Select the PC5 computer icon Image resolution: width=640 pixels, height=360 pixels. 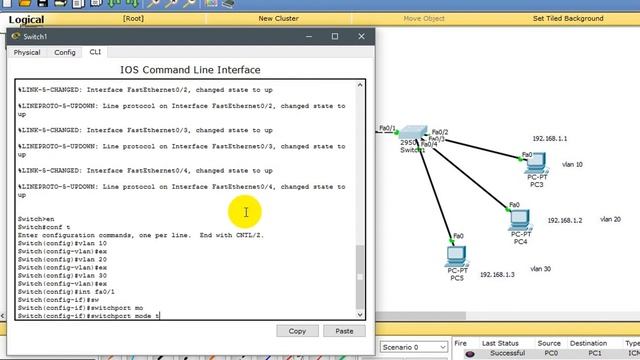tap(456, 257)
